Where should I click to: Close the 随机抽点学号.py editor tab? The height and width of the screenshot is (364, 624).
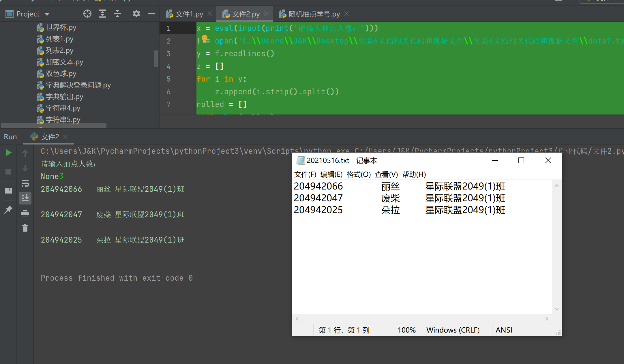[347, 14]
